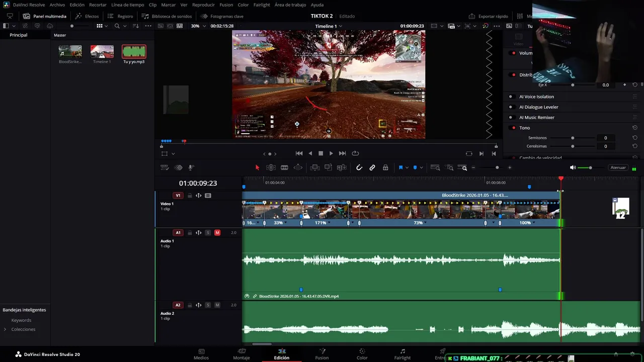Viewport: 644px width, 362px height.
Task: Adjust the Semitonos slider
Action: 573,138
